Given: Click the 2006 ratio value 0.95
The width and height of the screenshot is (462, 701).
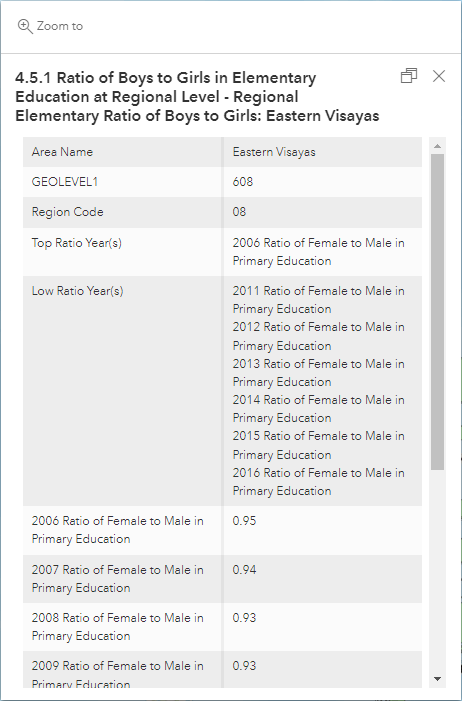Looking at the screenshot, I should 244,521.
